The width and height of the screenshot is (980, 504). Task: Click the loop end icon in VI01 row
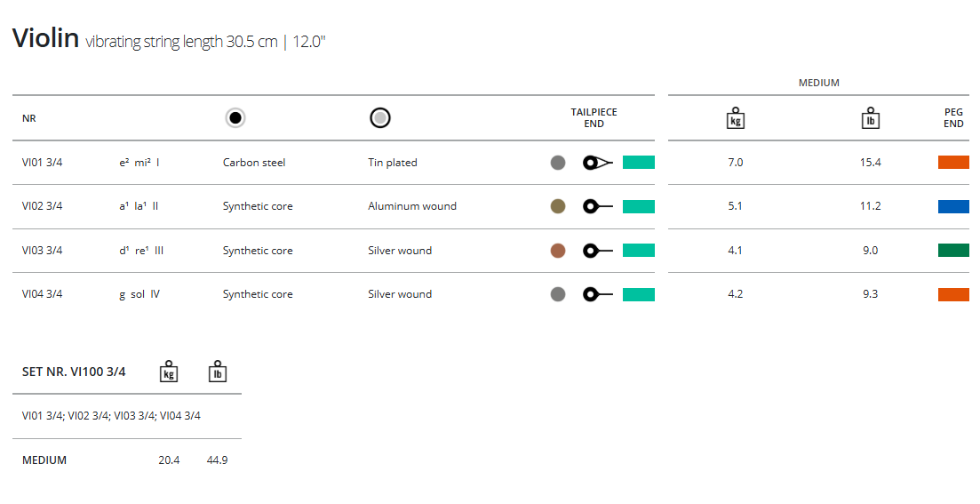tap(597, 163)
